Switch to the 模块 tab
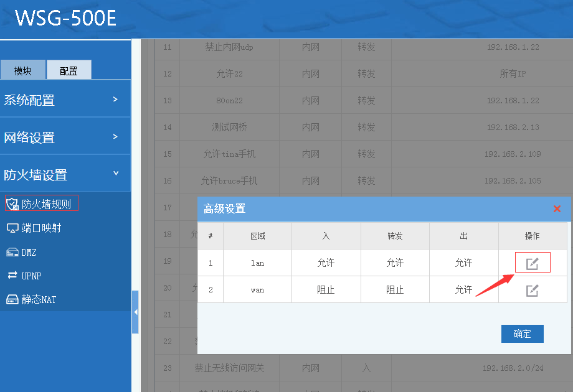The width and height of the screenshot is (573, 392). pos(23,70)
